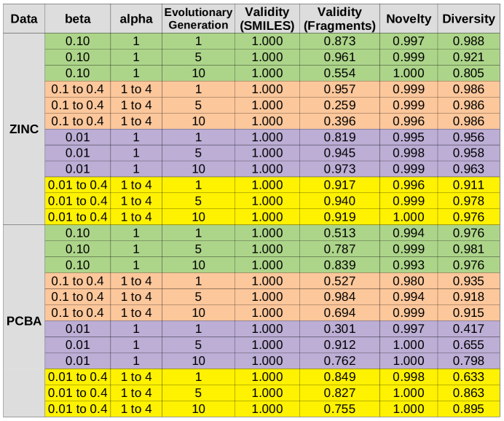Select Novelty value 0.980
Viewport: 504px width, 421px height.
pyautogui.click(x=409, y=281)
